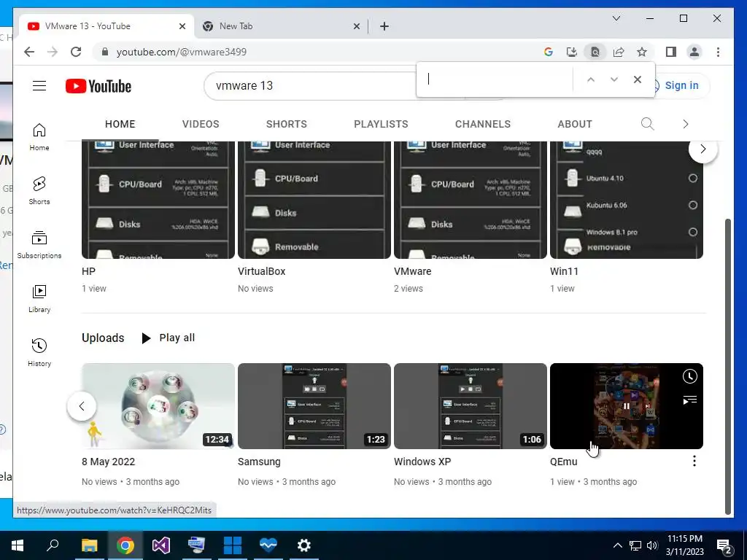Image resolution: width=747 pixels, height=560 pixels.
Task: Click the address bar URL
Action: [182, 52]
